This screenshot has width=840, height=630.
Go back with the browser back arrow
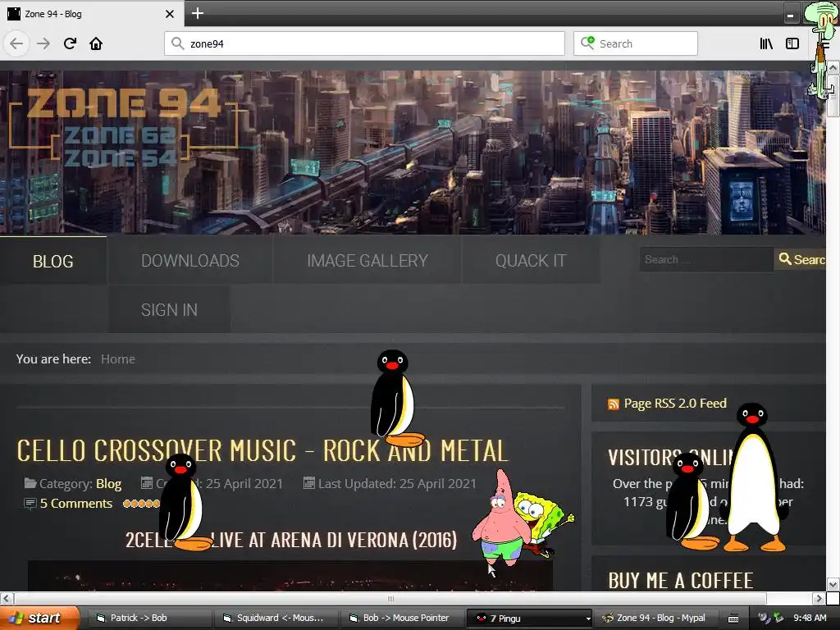(x=16, y=43)
